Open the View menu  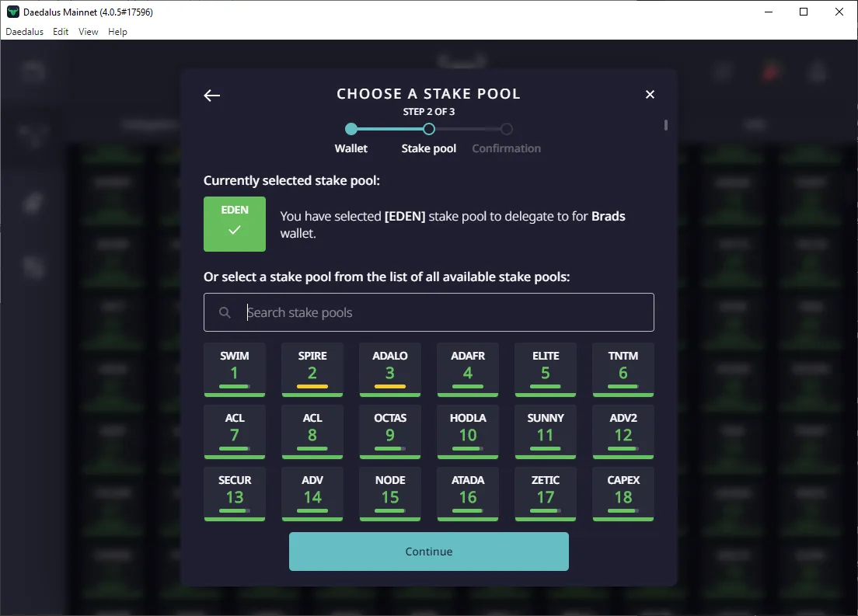88,32
